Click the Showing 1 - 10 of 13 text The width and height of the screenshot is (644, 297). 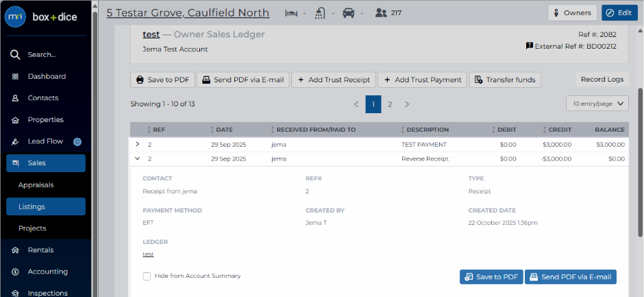pos(162,104)
